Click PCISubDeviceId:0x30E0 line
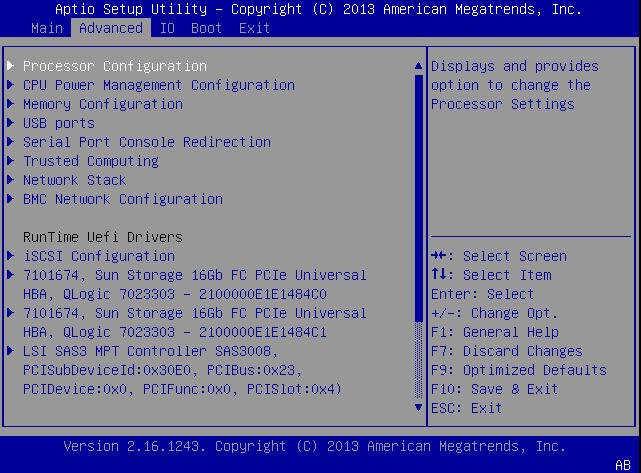Screen dimensions: 641x473 162,370
